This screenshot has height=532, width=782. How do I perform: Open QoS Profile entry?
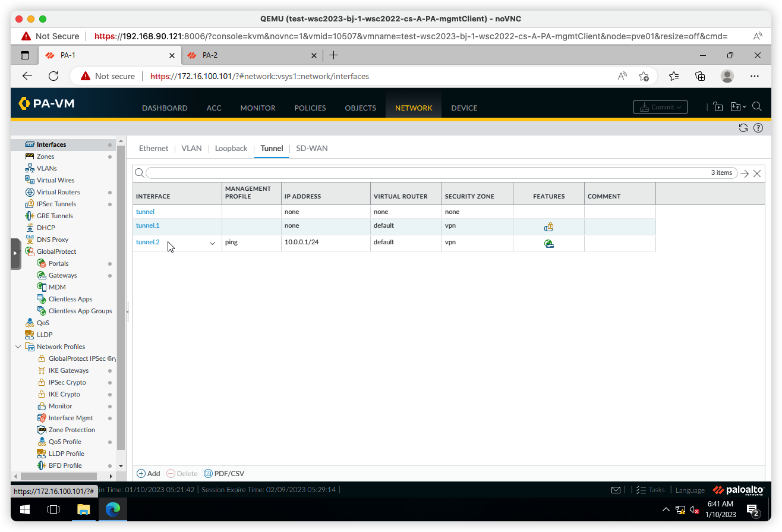tap(65, 442)
